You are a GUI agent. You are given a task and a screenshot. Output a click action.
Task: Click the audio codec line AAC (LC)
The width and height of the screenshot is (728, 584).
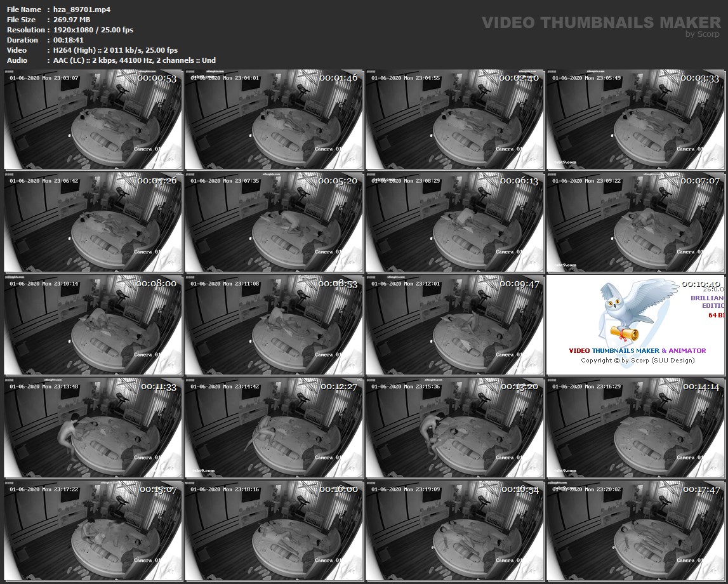click(134, 60)
